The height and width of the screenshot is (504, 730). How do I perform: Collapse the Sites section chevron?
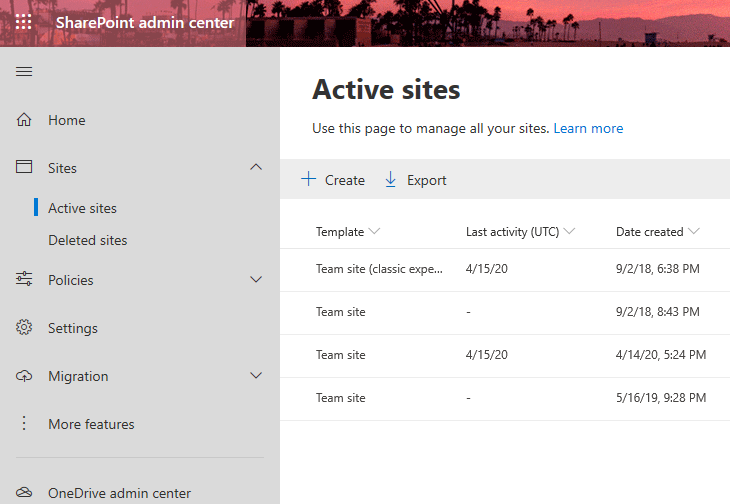(x=256, y=167)
